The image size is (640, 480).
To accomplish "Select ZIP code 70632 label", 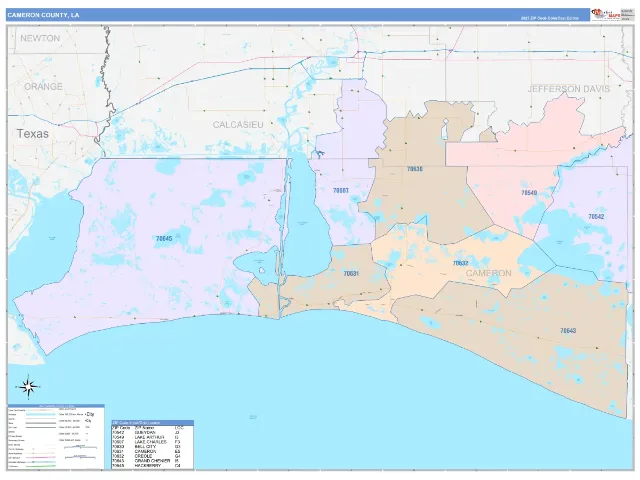I will pyautogui.click(x=460, y=263).
